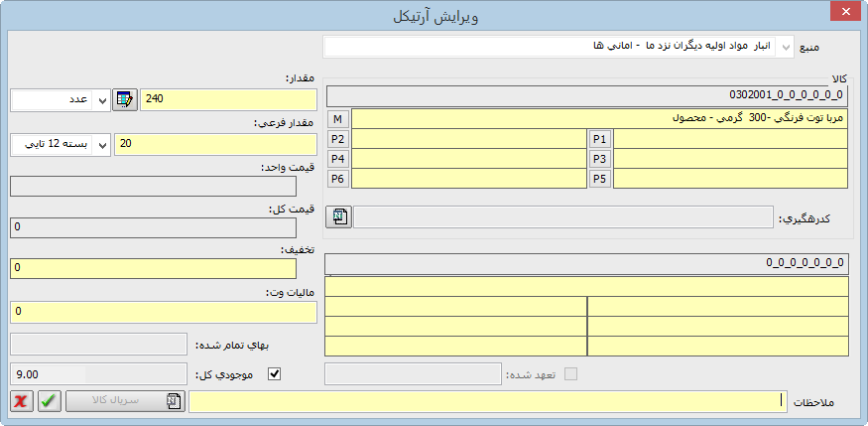Click the P1 value field
The image size is (868, 426).
click(731, 139)
